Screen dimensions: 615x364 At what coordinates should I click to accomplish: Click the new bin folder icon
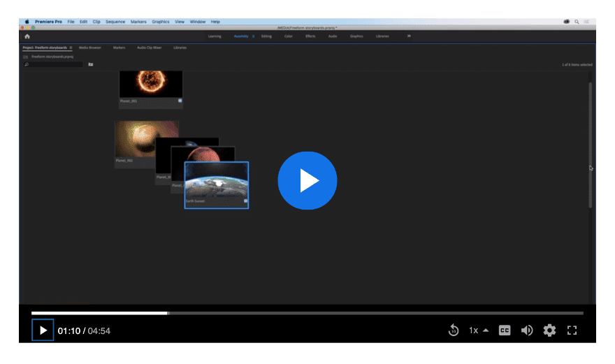pyautogui.click(x=91, y=64)
